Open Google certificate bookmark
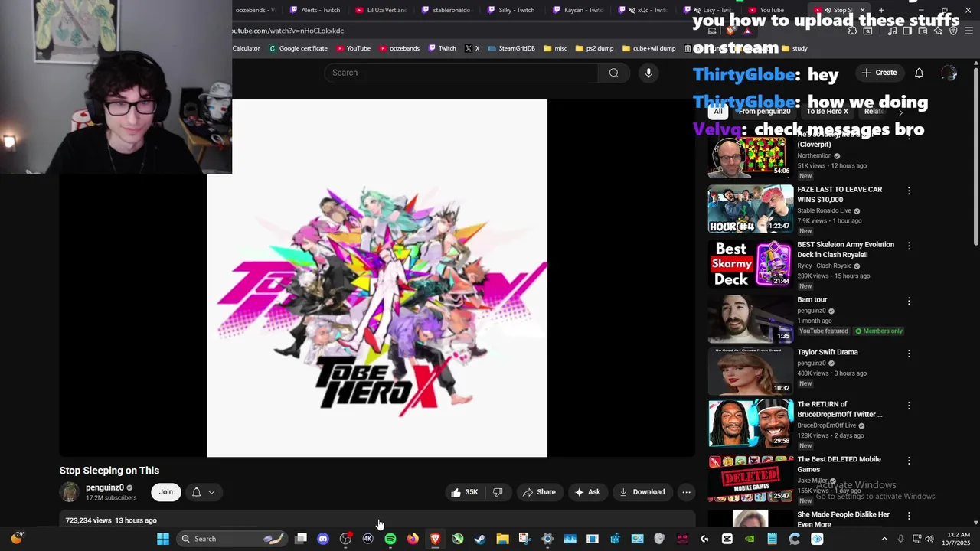Image resolution: width=980 pixels, height=551 pixels. tap(297, 48)
